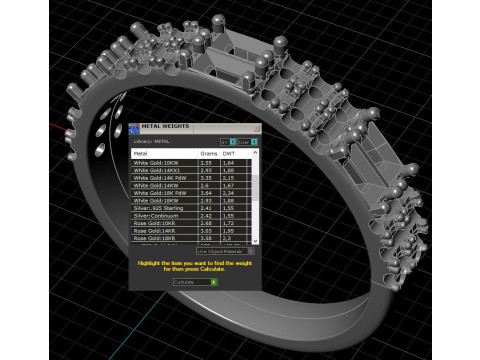Click the 2.34 DWT value
Screen dimensions: 480x360
(228, 193)
